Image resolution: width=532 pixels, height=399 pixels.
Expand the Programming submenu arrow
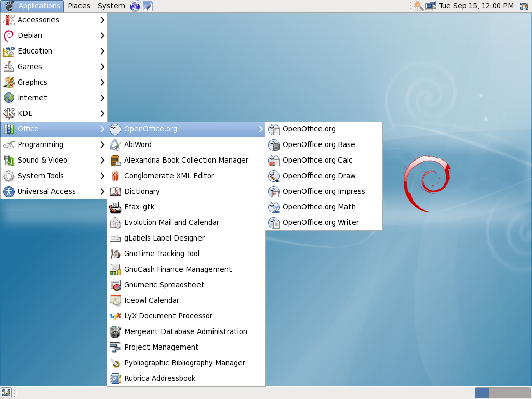(x=102, y=145)
